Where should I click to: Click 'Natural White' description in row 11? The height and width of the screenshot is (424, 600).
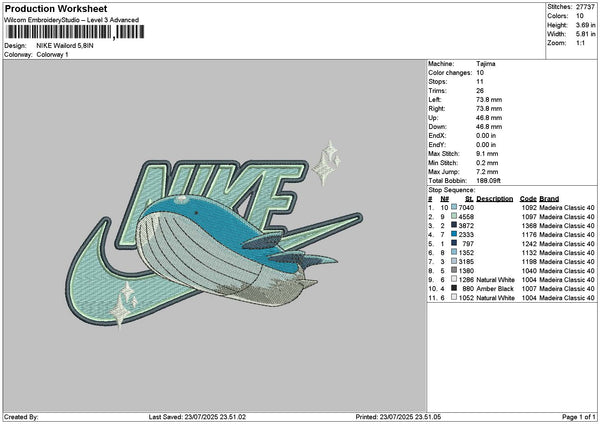click(496, 298)
